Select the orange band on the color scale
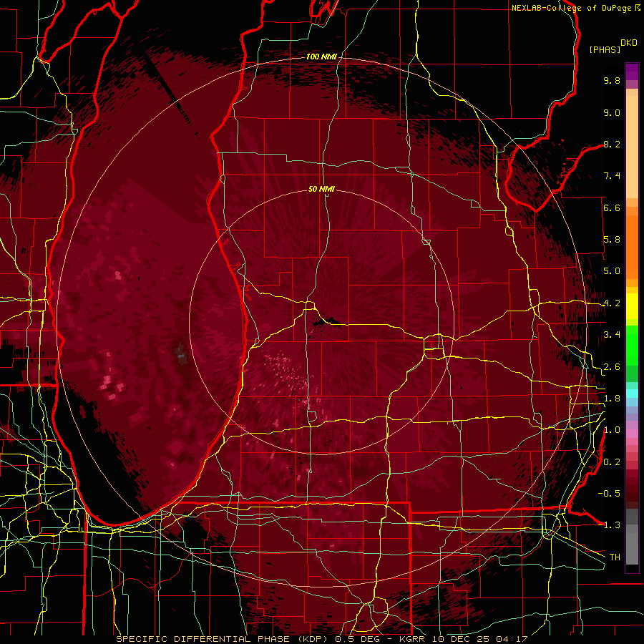This screenshot has width=644, height=644. (632, 244)
